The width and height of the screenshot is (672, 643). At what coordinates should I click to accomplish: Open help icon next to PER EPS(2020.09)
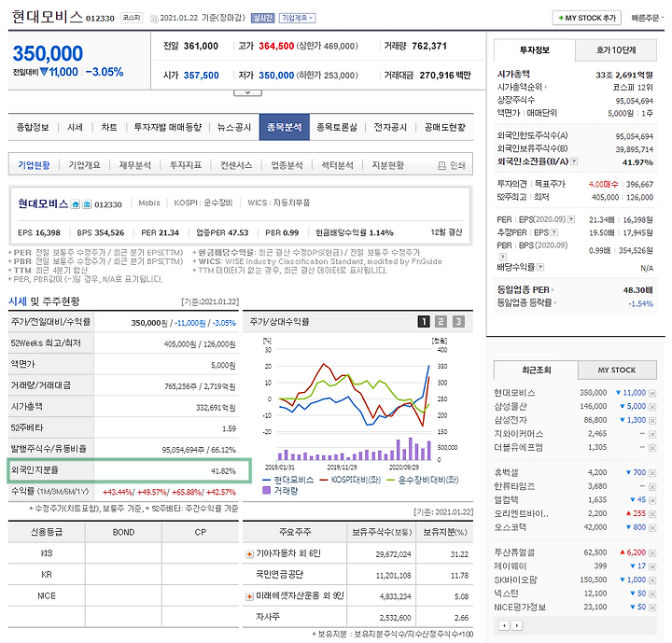pyautogui.click(x=571, y=219)
